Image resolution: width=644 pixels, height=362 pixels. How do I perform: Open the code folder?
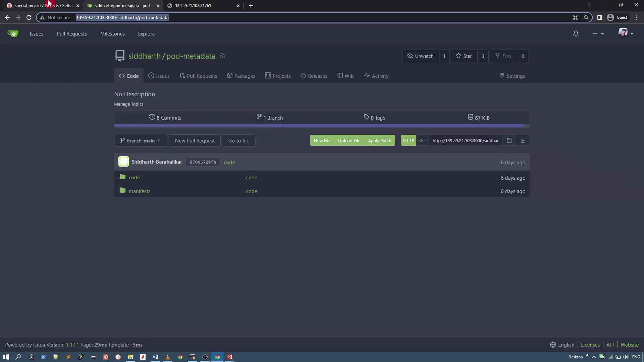click(x=134, y=178)
